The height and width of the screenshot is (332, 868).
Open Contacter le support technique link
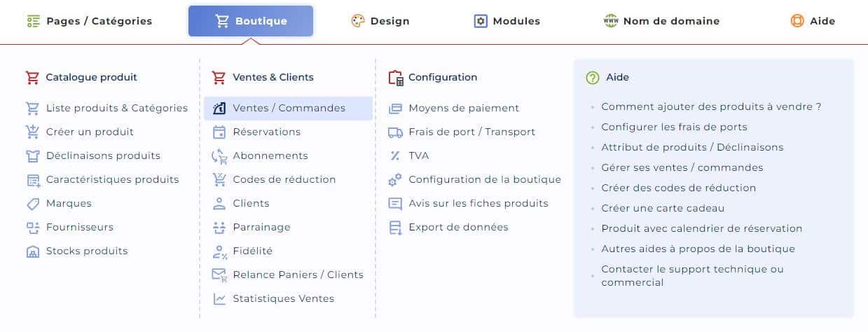pyautogui.click(x=692, y=276)
